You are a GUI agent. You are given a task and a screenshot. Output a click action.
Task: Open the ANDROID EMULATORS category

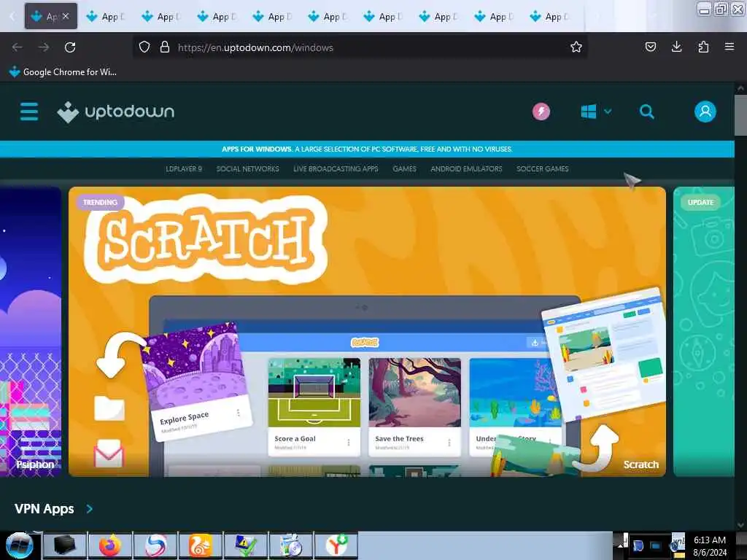pyautogui.click(x=466, y=169)
